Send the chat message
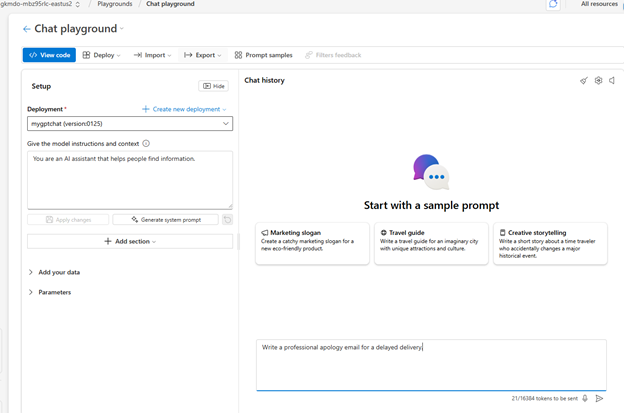The height and width of the screenshot is (413, 624). (x=599, y=398)
